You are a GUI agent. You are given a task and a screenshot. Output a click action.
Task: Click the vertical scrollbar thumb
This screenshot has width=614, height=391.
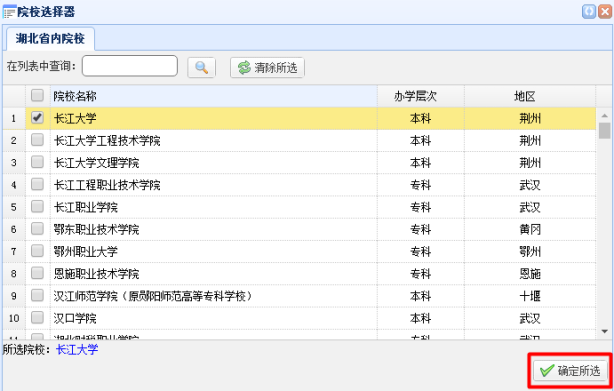(x=605, y=131)
